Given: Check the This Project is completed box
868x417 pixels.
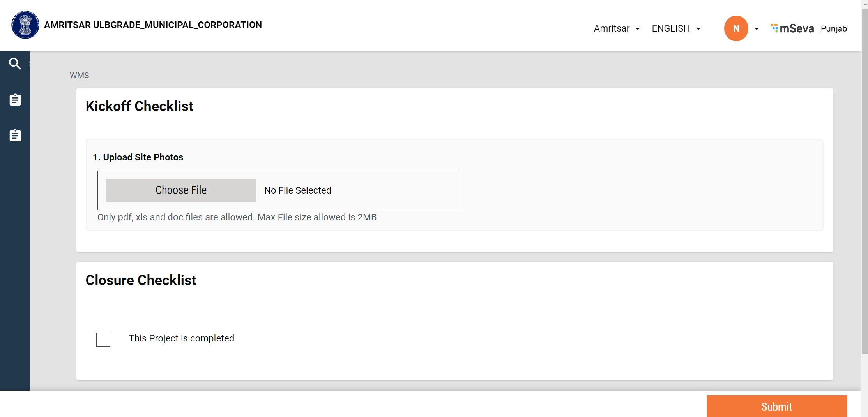Looking at the screenshot, I should [103, 339].
